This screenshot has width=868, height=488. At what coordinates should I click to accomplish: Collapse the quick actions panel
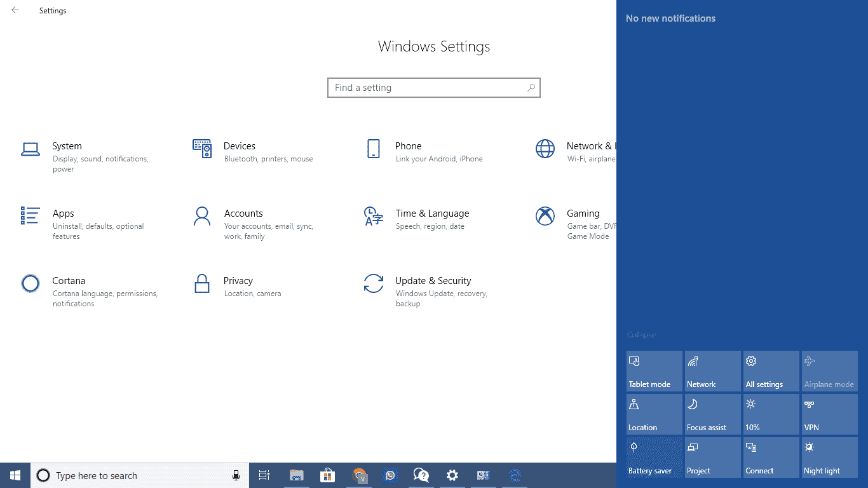tap(641, 335)
